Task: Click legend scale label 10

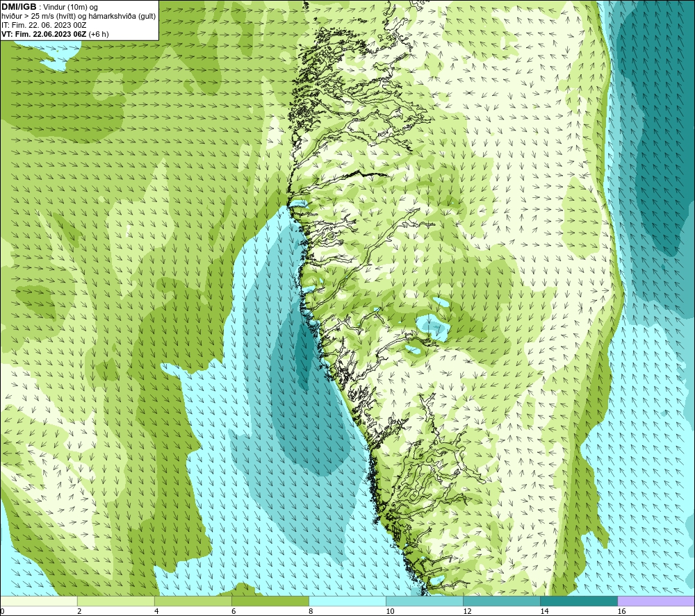Action: (x=390, y=612)
